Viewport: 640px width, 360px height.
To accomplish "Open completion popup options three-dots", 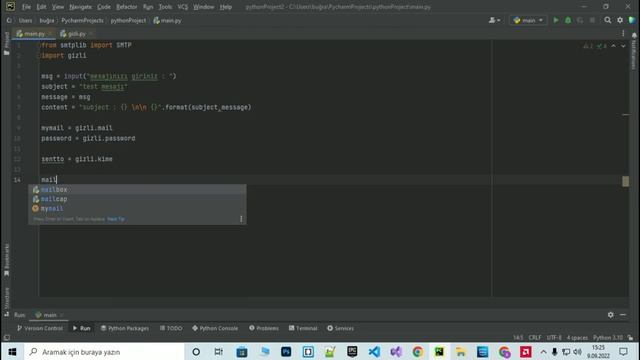I will point(241,219).
